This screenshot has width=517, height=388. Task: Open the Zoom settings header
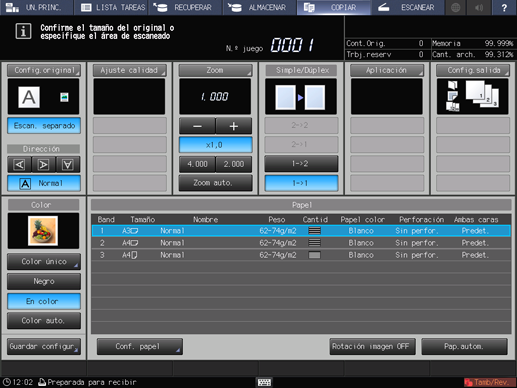tap(215, 70)
